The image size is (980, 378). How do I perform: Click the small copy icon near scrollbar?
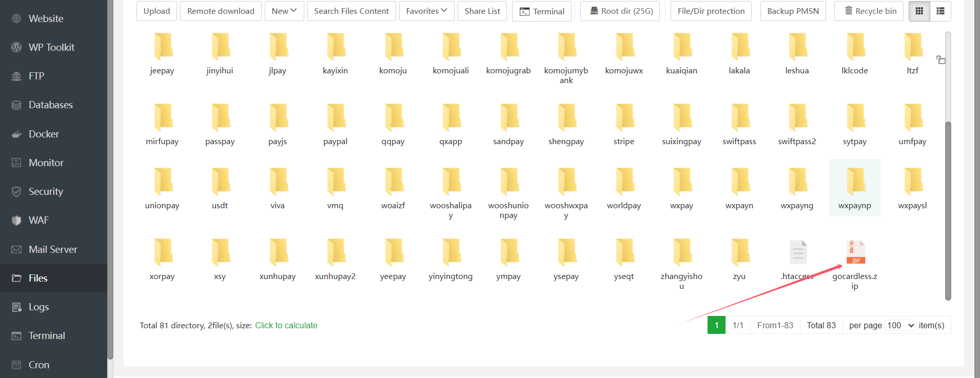(x=940, y=60)
